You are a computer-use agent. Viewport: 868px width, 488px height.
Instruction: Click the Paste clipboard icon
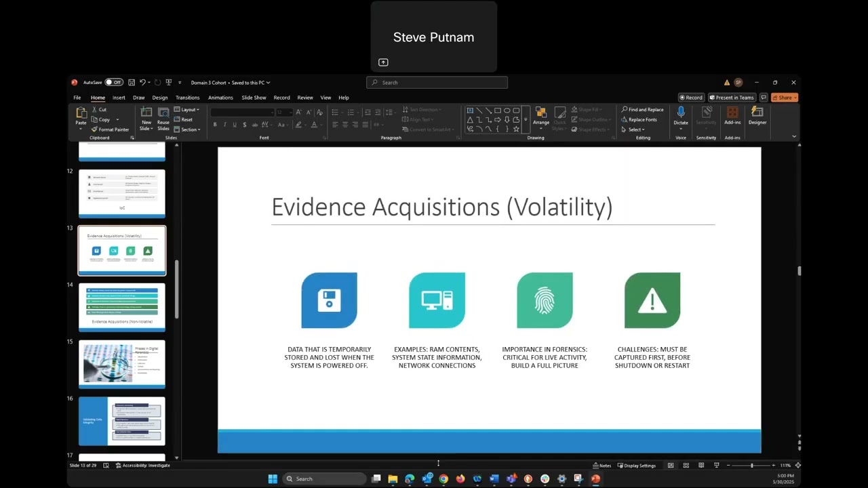[x=81, y=113]
